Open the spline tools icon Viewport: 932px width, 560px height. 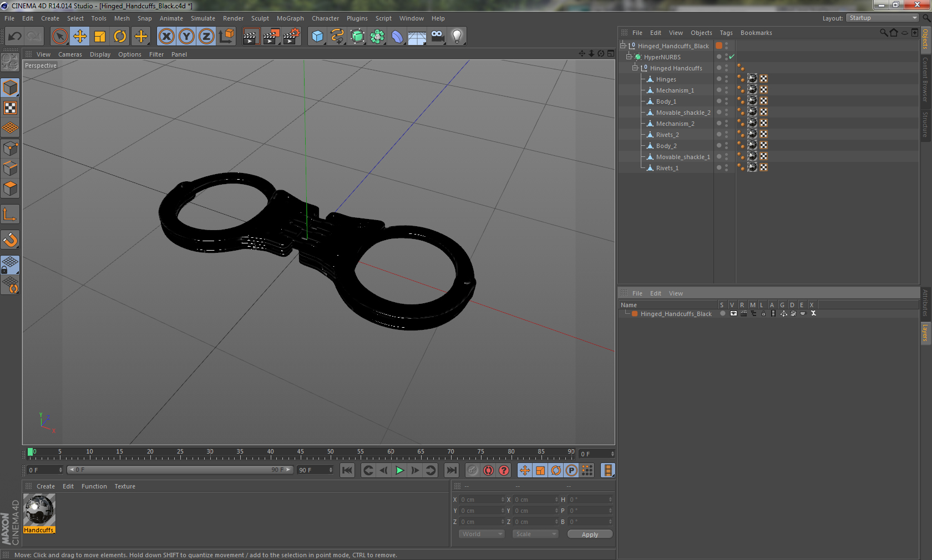coord(337,37)
